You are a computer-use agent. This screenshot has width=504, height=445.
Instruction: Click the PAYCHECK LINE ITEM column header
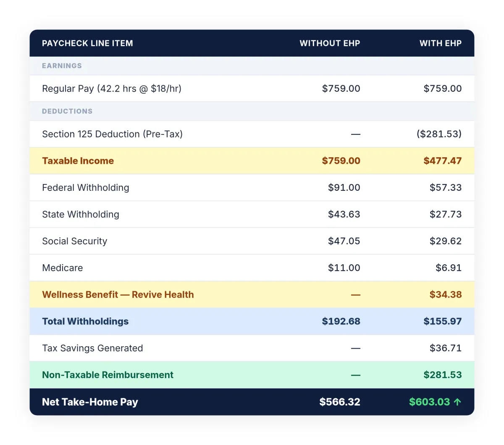[x=87, y=43]
